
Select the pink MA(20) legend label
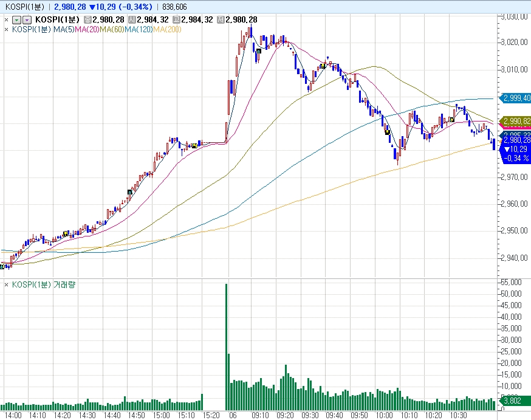[86, 29]
